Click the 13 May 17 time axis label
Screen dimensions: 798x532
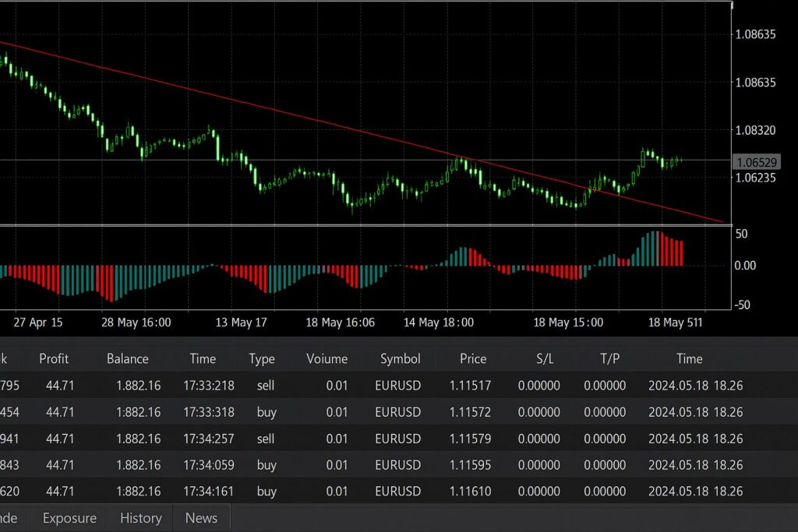coord(241,322)
